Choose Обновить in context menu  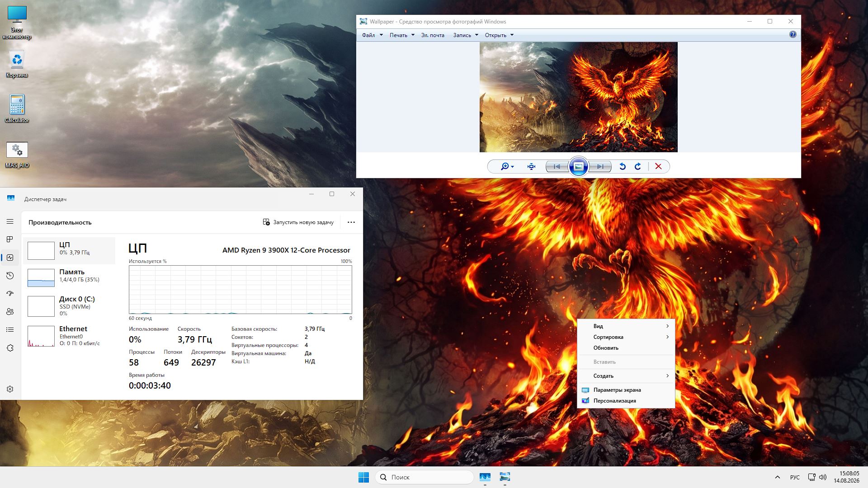(x=626, y=348)
